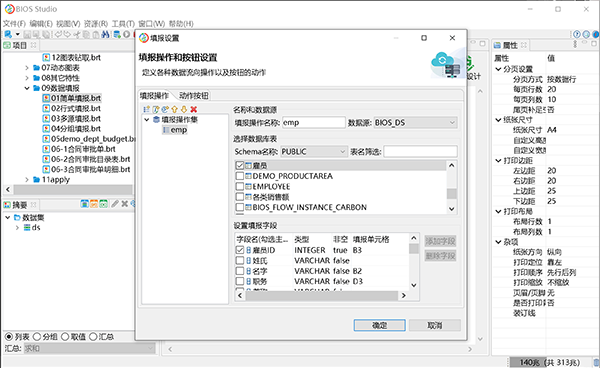Click the pencil edit icon in the 摘要 panel
This screenshot has height=368, width=600.
point(115,204)
